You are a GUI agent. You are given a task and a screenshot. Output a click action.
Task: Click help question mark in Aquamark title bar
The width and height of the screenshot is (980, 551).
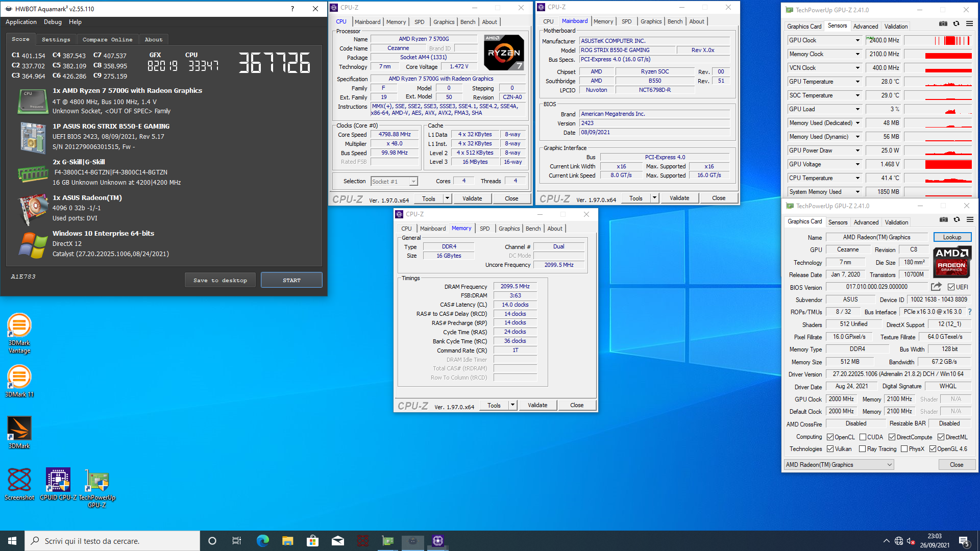pos(292,9)
